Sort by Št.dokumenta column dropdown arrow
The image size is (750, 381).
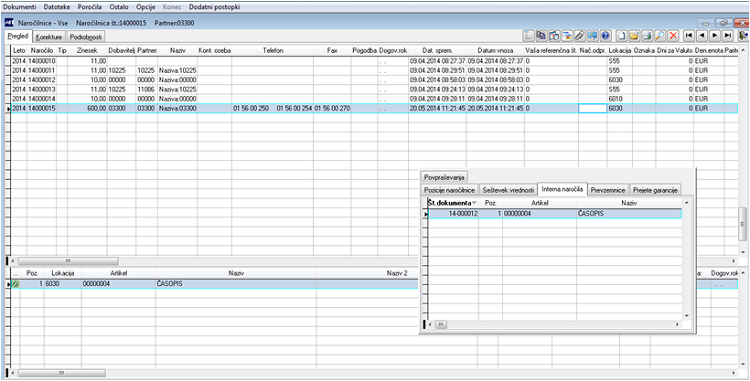click(474, 203)
